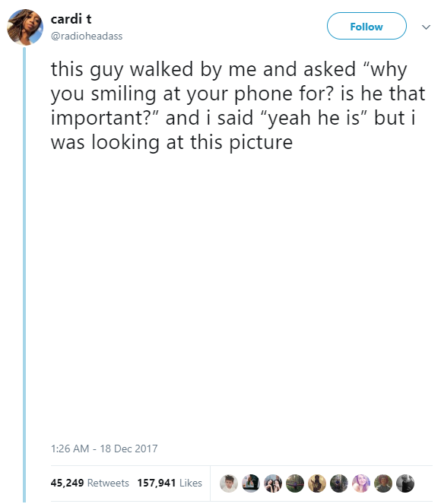Expand the tweet options chevron

[426, 27]
